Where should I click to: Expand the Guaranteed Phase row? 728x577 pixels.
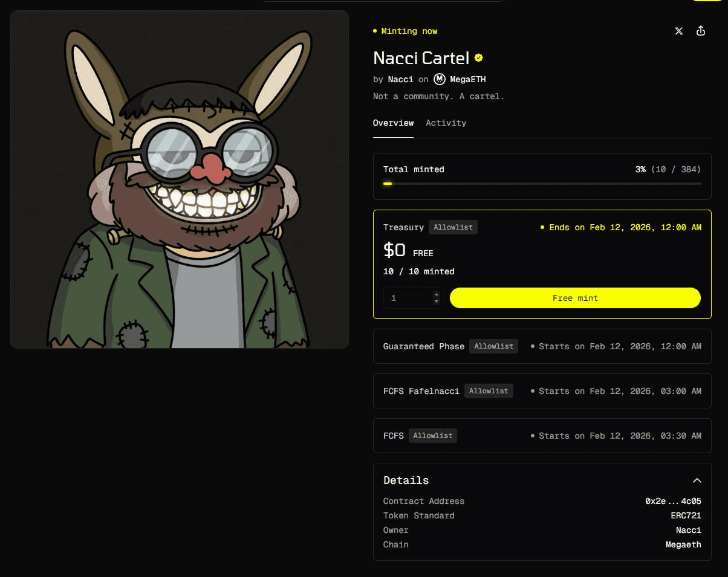pyautogui.click(x=542, y=346)
